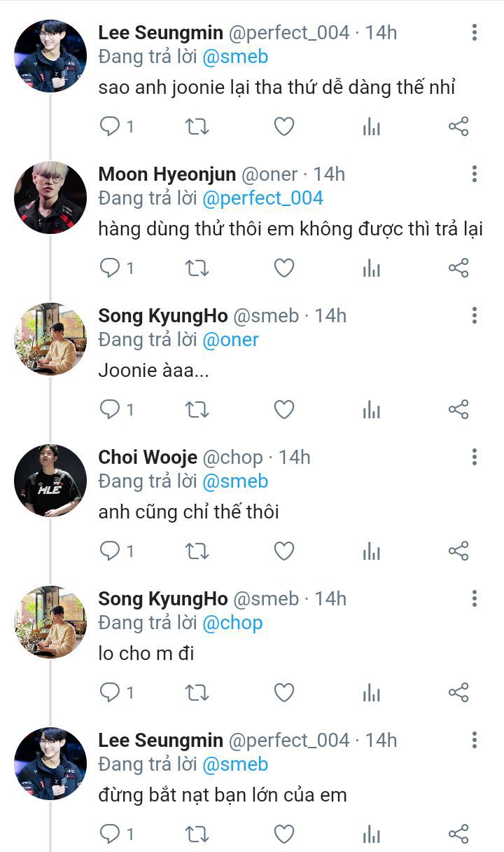The width and height of the screenshot is (504, 852).
Task: Open Moon Hyeonjun's profile picture
Action: click(50, 198)
